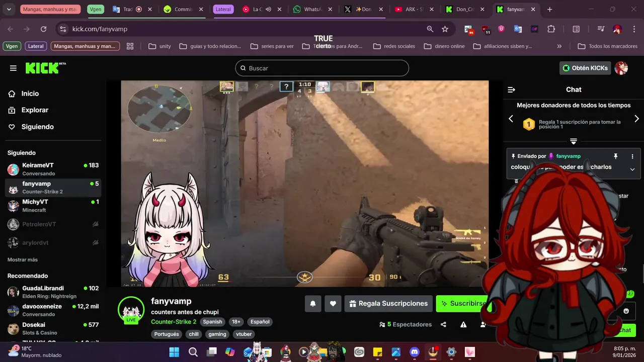Share the stream icon
The height and width of the screenshot is (362, 644).
(443, 324)
